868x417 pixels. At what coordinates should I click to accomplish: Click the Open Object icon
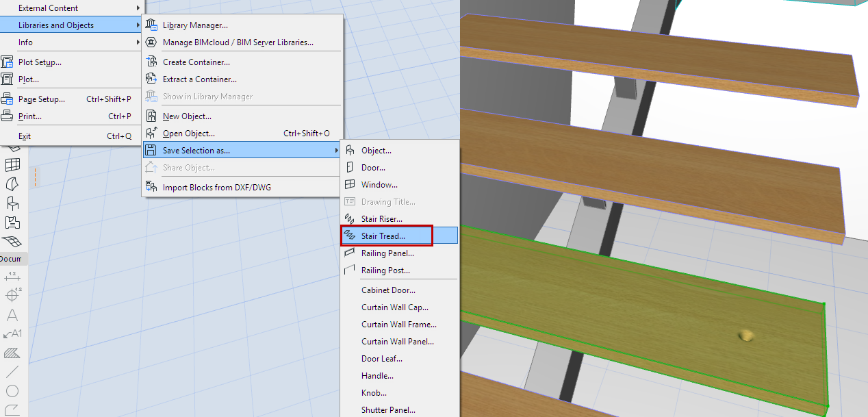[151, 134]
